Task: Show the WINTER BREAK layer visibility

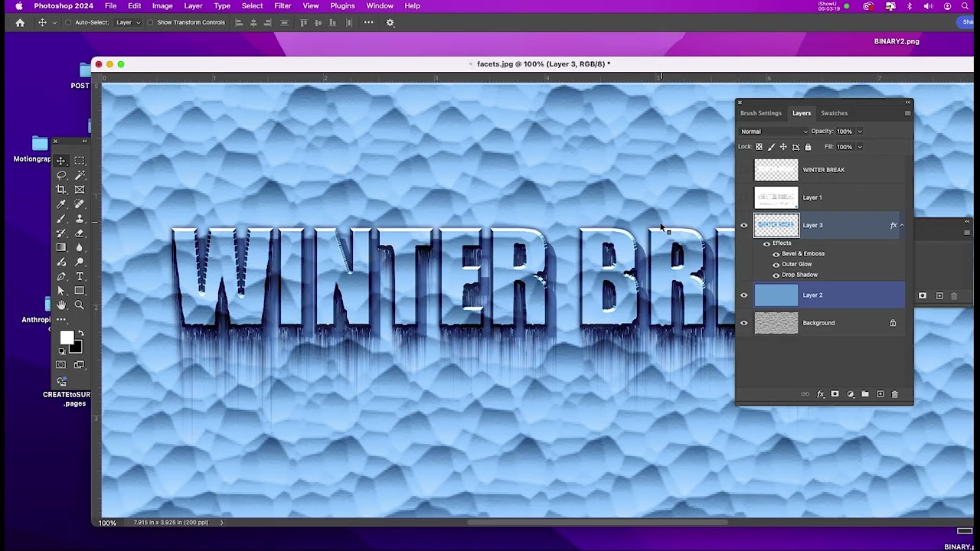Action: point(743,170)
